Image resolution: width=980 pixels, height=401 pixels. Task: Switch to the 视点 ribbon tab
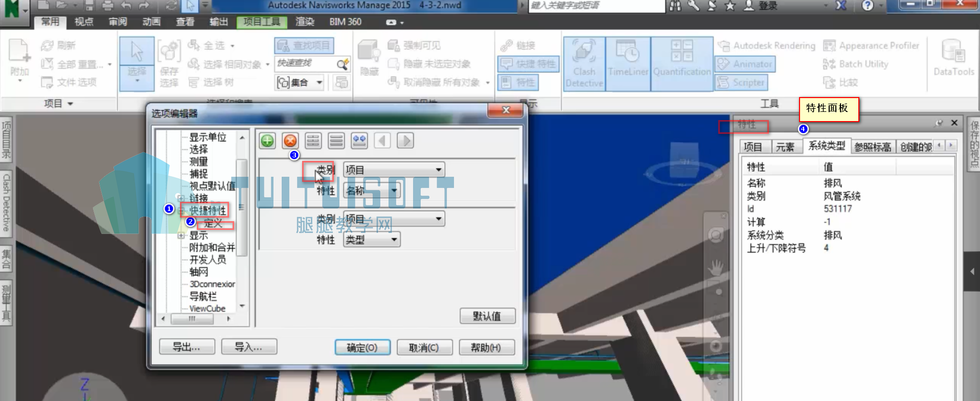point(84,21)
